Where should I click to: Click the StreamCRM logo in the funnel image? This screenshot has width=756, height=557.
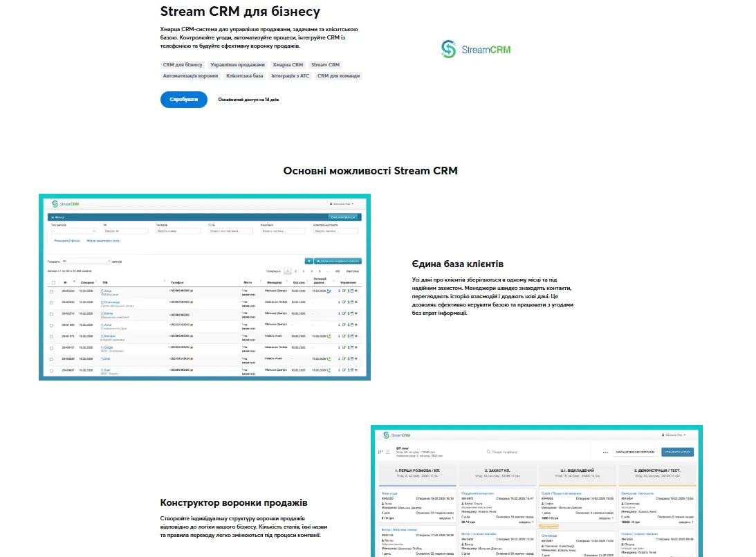point(398,435)
